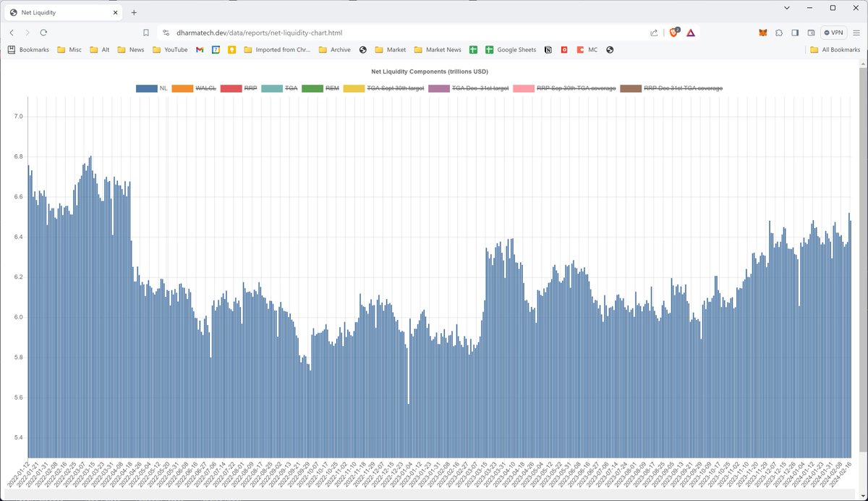Bookmark this page with the bookmark icon
This screenshot has width=868, height=501.
point(145,33)
